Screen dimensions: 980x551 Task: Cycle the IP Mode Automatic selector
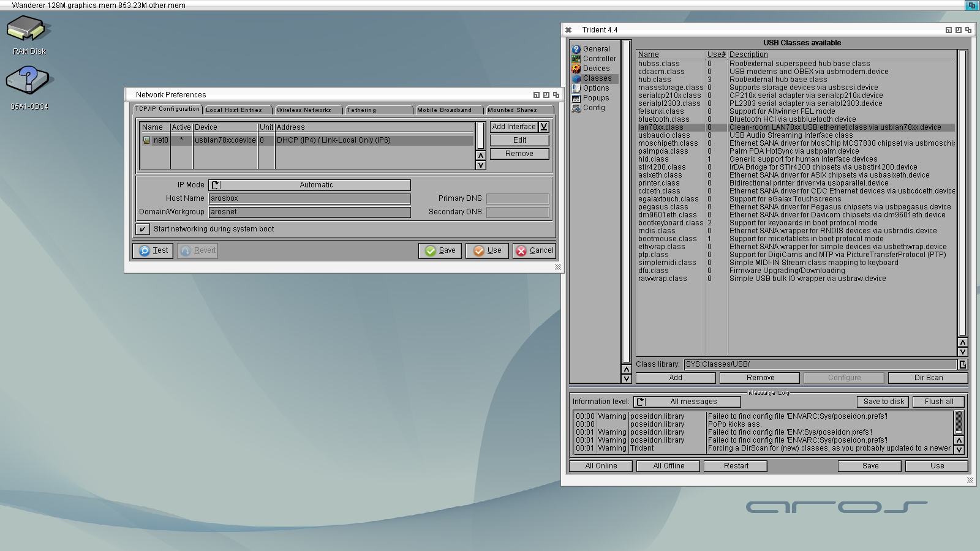click(309, 185)
